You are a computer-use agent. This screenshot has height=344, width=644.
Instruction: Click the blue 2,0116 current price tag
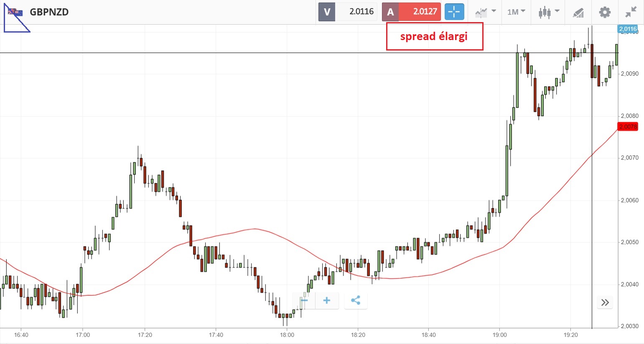tap(628, 29)
